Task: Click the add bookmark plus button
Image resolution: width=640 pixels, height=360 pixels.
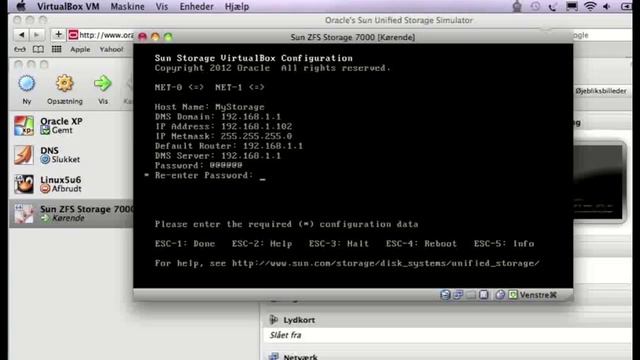Action: coord(58,35)
